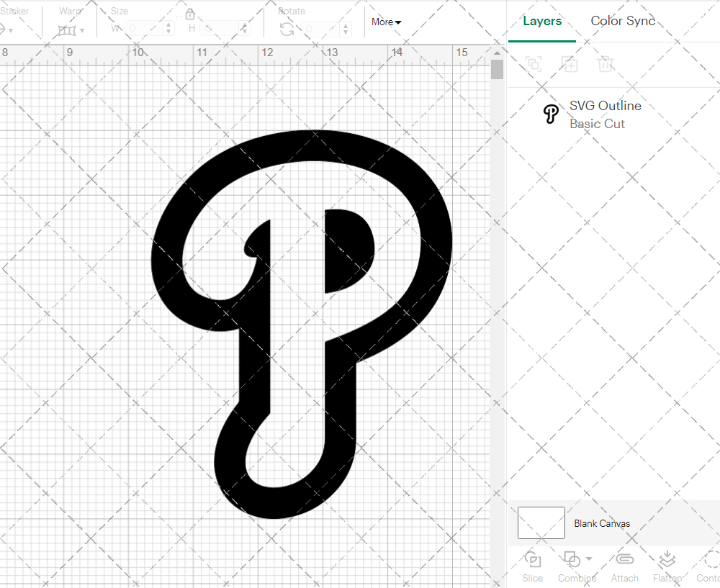Switch to the Color Sync tab
The height and width of the screenshot is (588, 720).
coord(623,21)
